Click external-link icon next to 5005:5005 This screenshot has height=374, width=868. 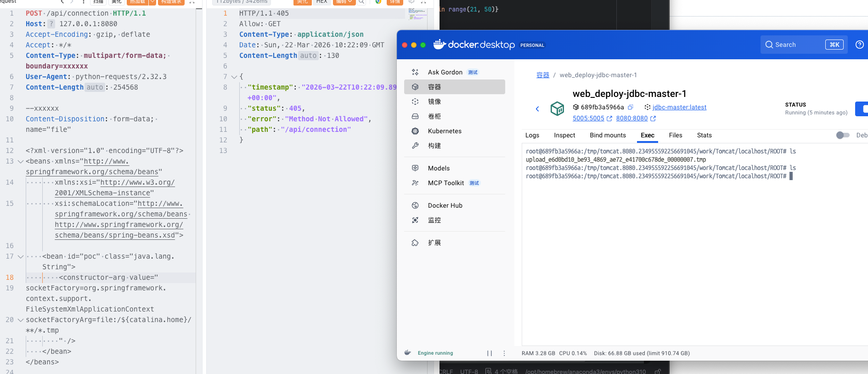click(x=609, y=119)
